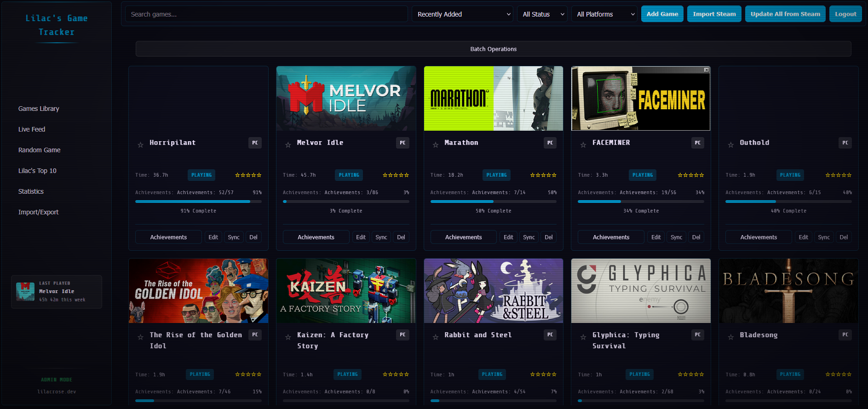Open Achievements for Horripilant
Viewport: 868px width, 409px height.
[168, 237]
